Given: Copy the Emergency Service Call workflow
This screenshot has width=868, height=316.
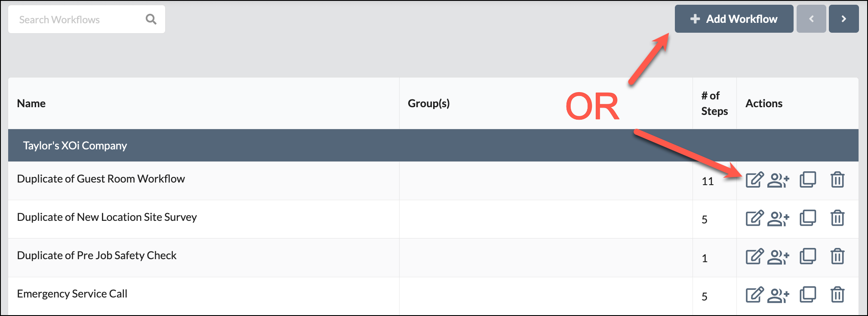Looking at the screenshot, I should point(808,295).
